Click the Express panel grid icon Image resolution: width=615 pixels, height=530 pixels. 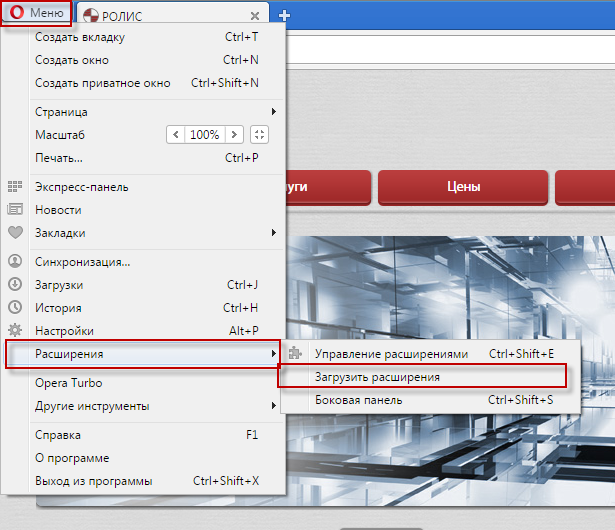click(x=15, y=187)
